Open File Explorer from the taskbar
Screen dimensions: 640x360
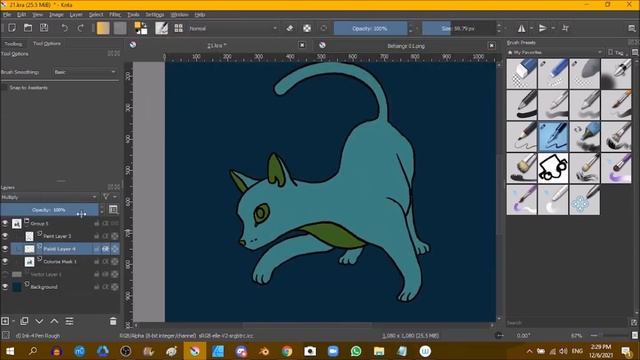[x=379, y=351]
